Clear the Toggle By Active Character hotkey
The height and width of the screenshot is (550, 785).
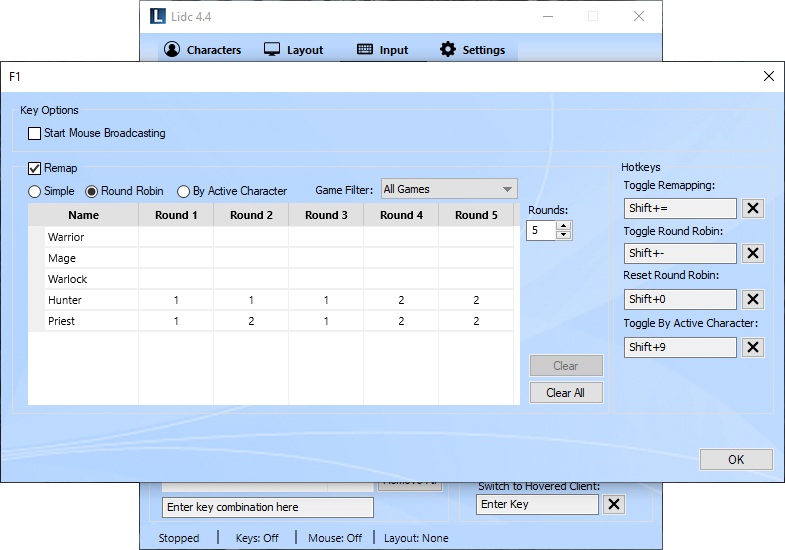coord(753,347)
